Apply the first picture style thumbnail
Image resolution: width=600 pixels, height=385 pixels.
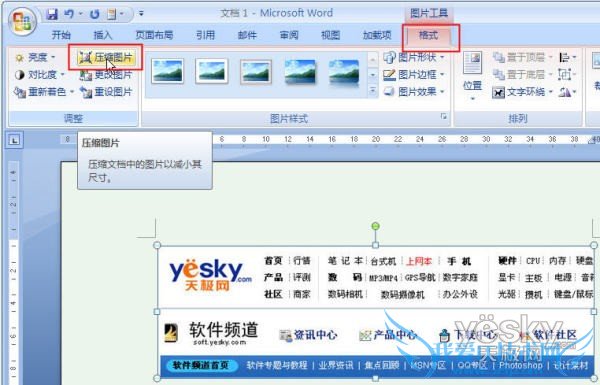pos(168,71)
